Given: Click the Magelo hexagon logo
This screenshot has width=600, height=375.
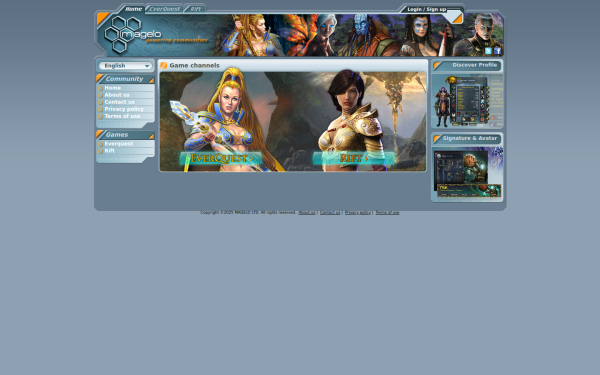Looking at the screenshot, I should click(x=132, y=35).
